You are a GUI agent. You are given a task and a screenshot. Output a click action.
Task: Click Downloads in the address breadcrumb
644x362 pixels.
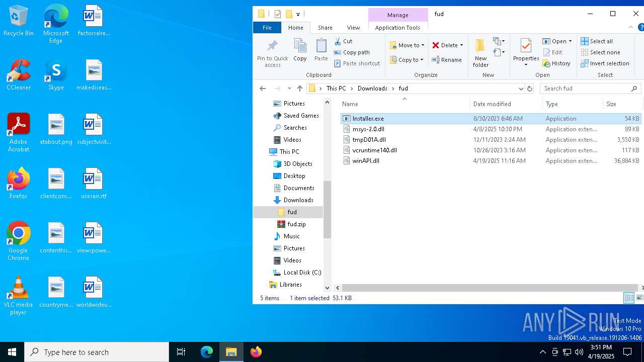point(372,88)
